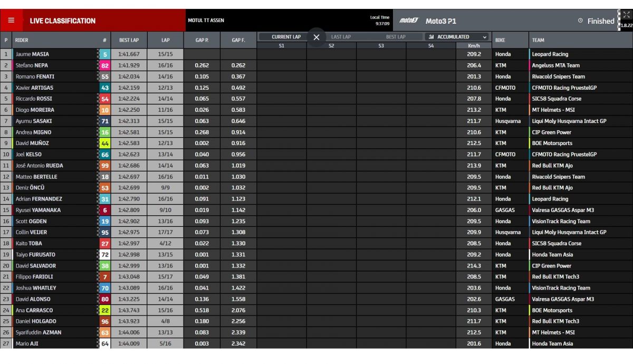633x364 pixels.
Task: Expand the Moto3 P1 session selector
Action: click(x=441, y=21)
